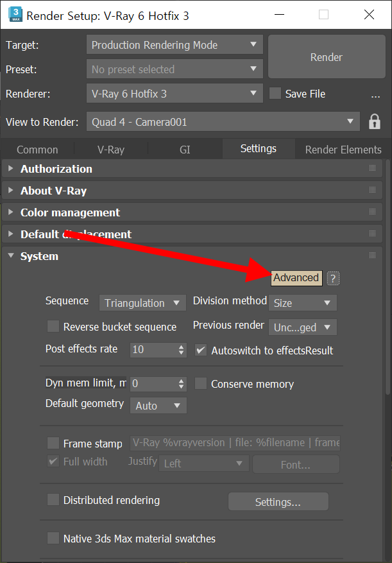
Task: Switch to the V-Ray tab
Action: click(110, 150)
